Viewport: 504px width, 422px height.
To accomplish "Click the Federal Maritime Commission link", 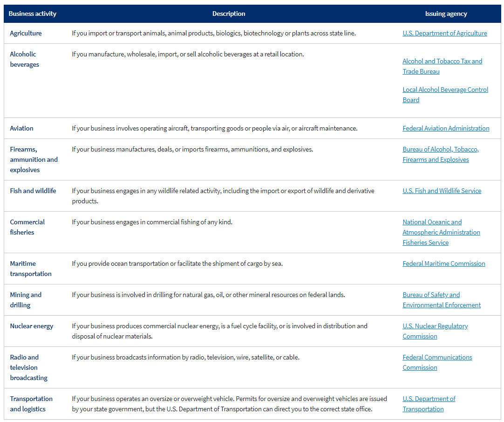I will coord(444,263).
